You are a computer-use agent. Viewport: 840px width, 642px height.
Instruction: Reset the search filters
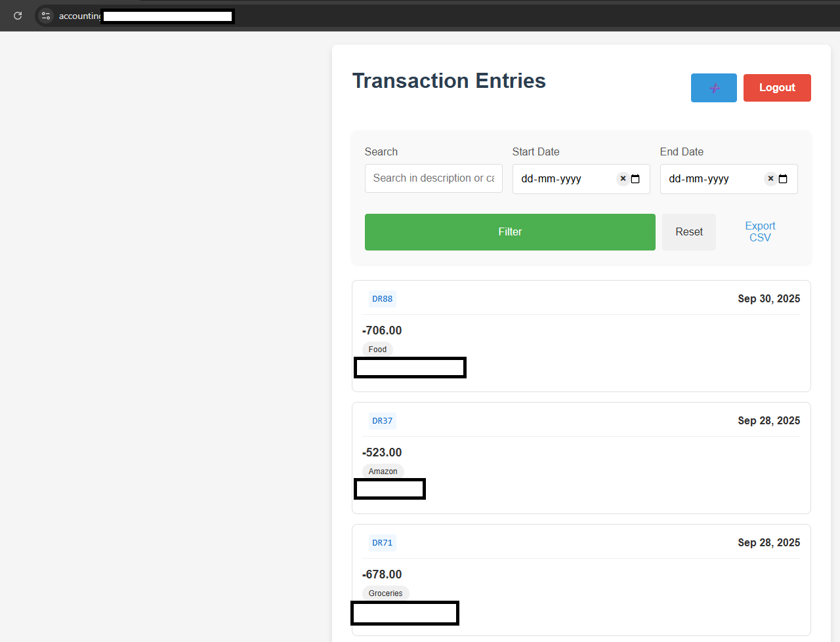pyautogui.click(x=688, y=232)
